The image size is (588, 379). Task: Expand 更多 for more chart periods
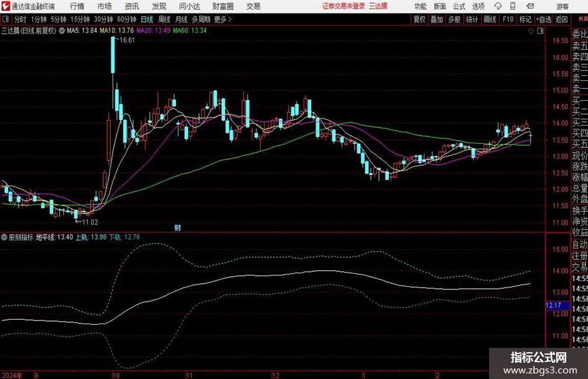(223, 19)
